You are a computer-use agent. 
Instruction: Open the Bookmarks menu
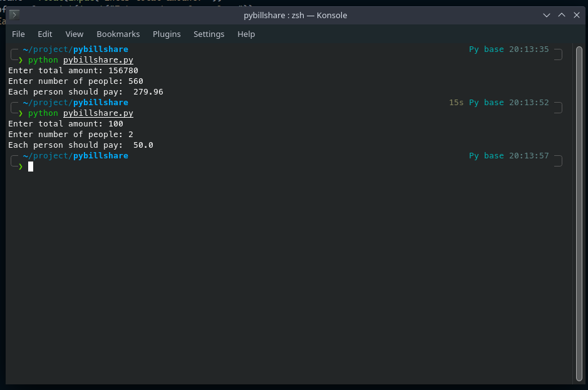coord(118,34)
